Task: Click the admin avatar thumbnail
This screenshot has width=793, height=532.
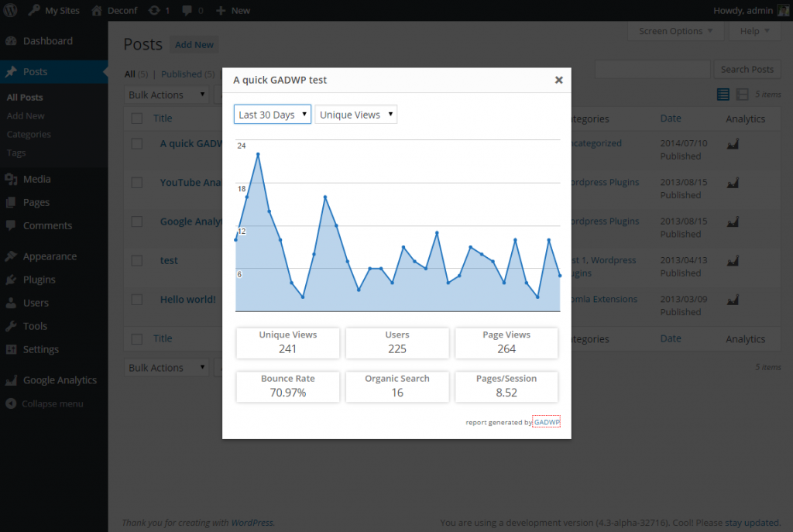Action: 783,10
